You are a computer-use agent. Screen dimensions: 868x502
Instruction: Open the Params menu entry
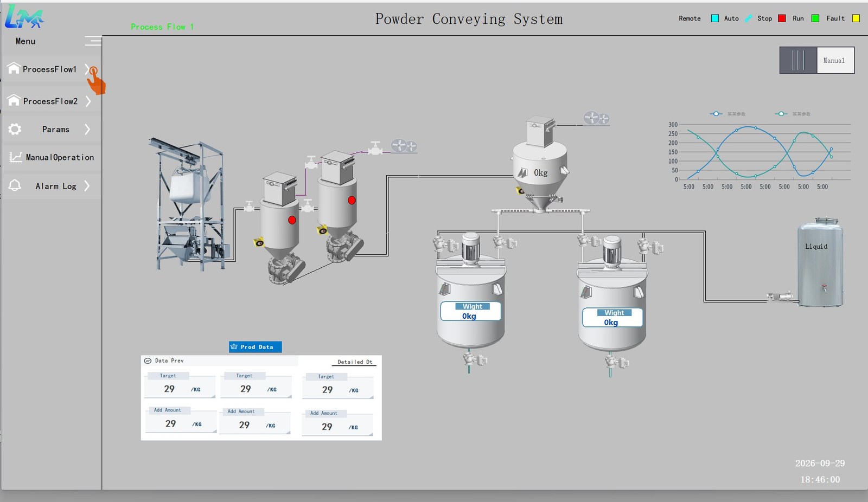52,130
